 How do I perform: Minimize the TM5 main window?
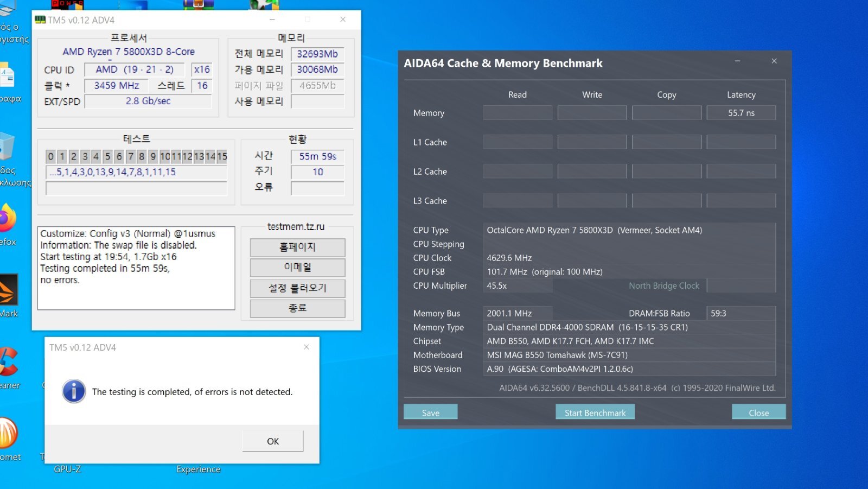[272, 20]
